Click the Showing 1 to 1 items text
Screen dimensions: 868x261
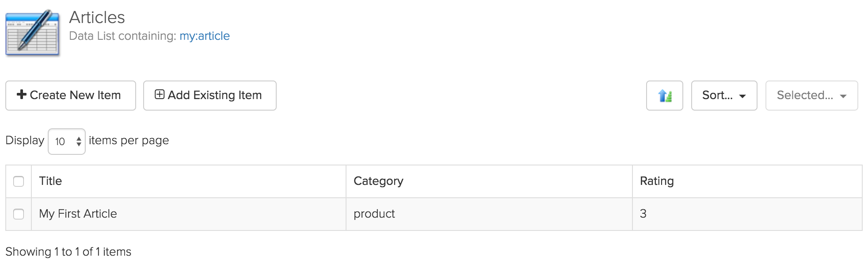click(68, 252)
